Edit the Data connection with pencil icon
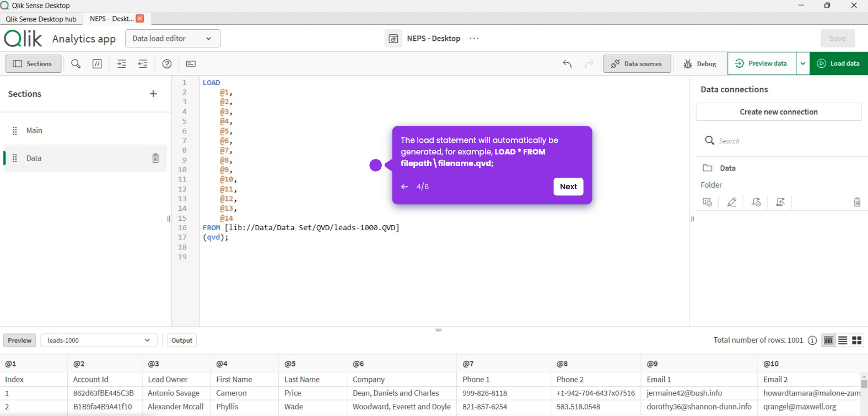 coord(732,202)
